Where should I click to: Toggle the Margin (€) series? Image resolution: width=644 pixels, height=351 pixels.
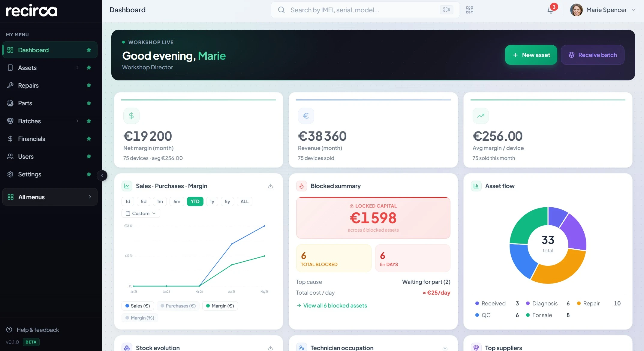[220, 306]
